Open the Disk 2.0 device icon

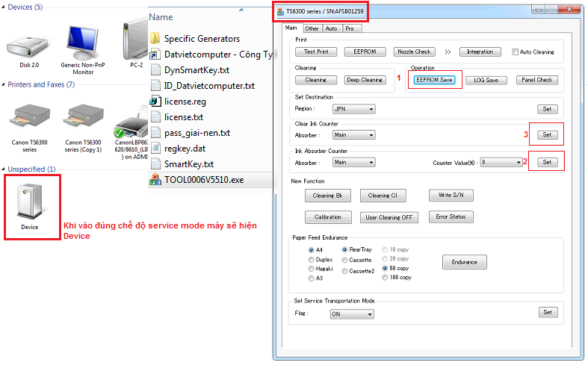tap(28, 46)
